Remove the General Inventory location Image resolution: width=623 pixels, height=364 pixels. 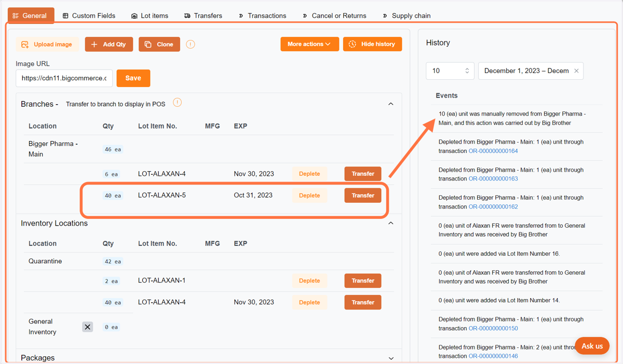point(88,327)
